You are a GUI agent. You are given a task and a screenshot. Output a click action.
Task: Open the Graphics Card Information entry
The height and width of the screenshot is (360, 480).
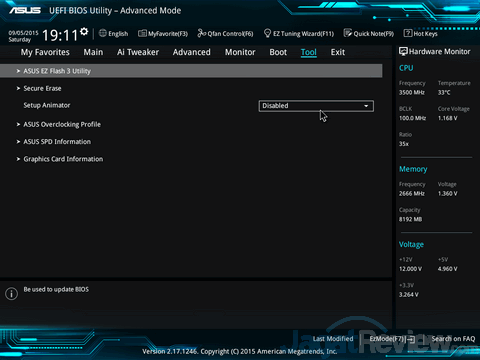click(x=63, y=159)
